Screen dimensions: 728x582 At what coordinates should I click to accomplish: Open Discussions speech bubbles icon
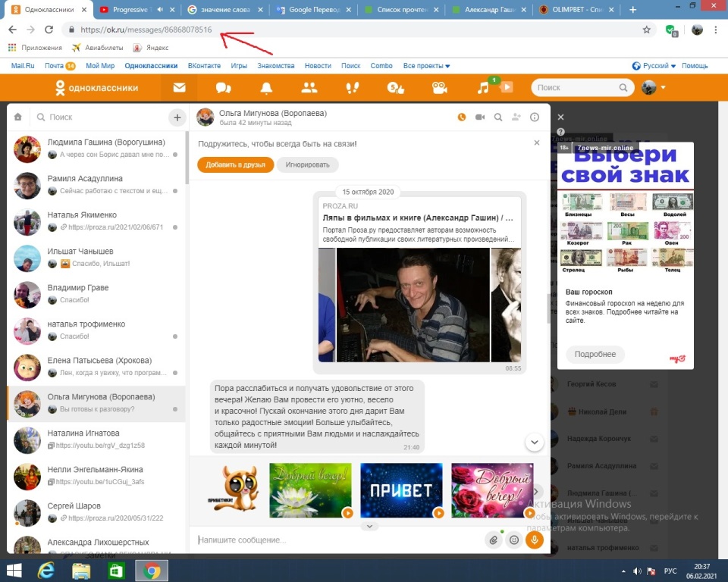pos(223,87)
